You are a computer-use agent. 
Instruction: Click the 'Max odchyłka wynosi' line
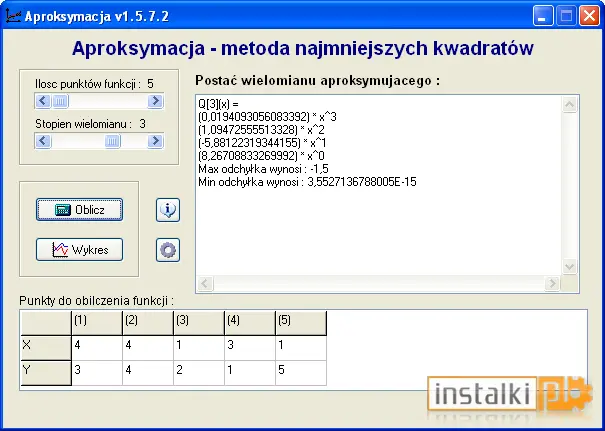(x=264, y=169)
